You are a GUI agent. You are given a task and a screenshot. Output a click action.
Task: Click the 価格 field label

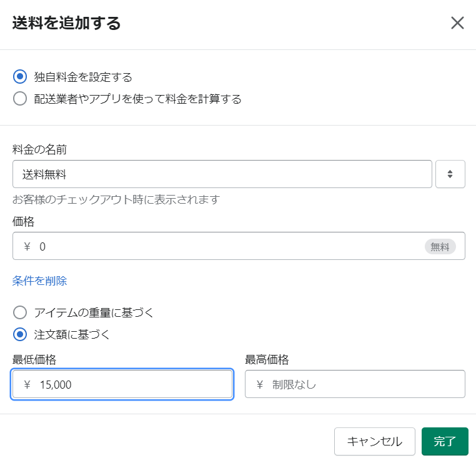tap(23, 221)
